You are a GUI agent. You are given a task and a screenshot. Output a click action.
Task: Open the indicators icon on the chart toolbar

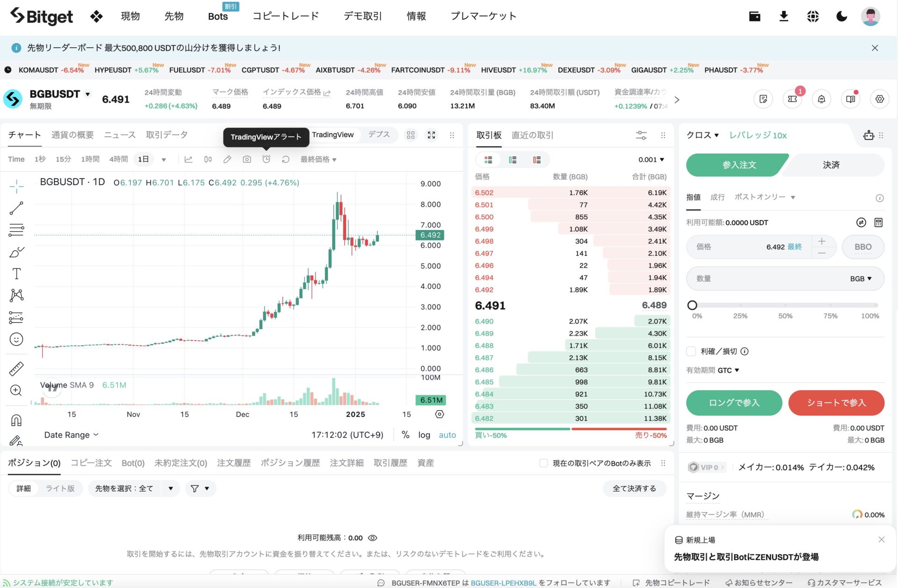click(188, 159)
